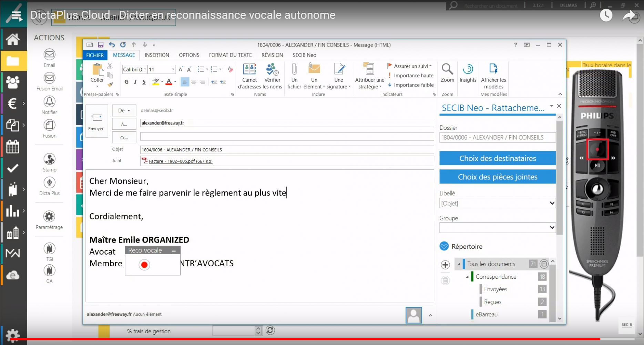Open the FICHIER tab
Image resolution: width=644 pixels, height=345 pixels.
[x=95, y=55]
